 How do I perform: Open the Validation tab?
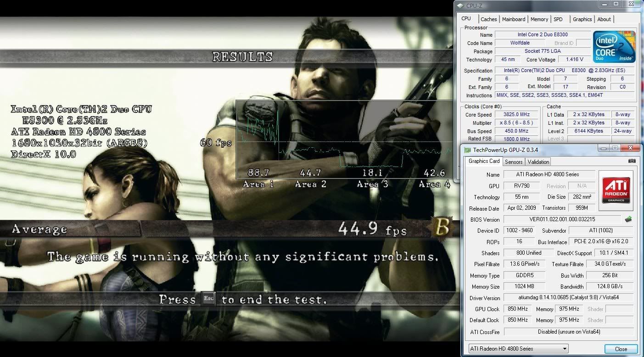tap(538, 162)
